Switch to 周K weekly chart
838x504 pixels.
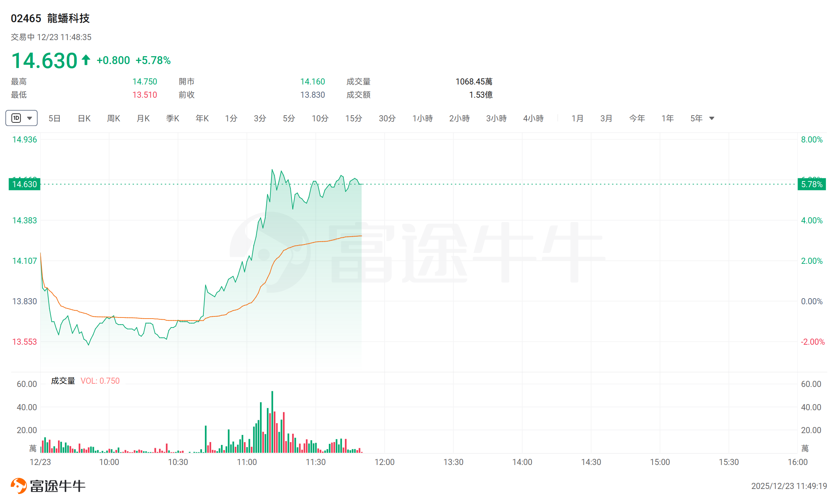click(114, 118)
